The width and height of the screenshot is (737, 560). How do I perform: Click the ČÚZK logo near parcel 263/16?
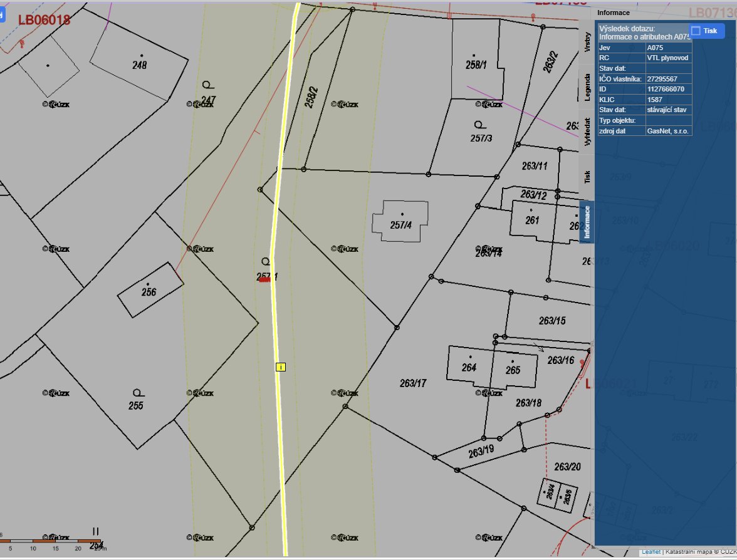489,393
